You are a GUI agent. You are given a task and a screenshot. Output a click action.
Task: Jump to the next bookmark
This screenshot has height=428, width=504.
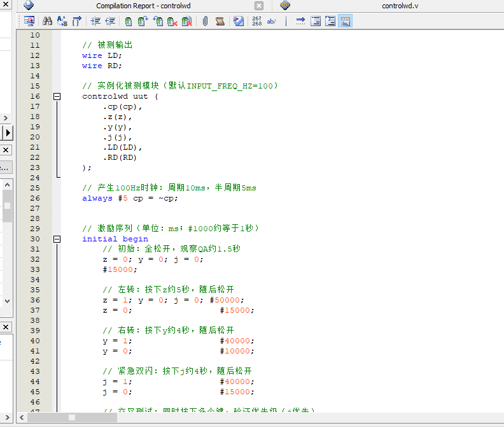coord(143,21)
